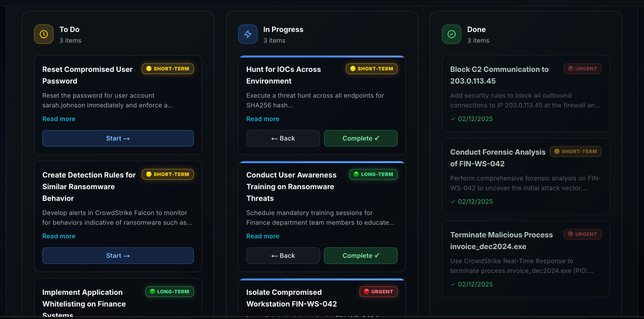
Task: Click LONG-TERM badge on Conduct User Awareness Training
Action: 373,175
